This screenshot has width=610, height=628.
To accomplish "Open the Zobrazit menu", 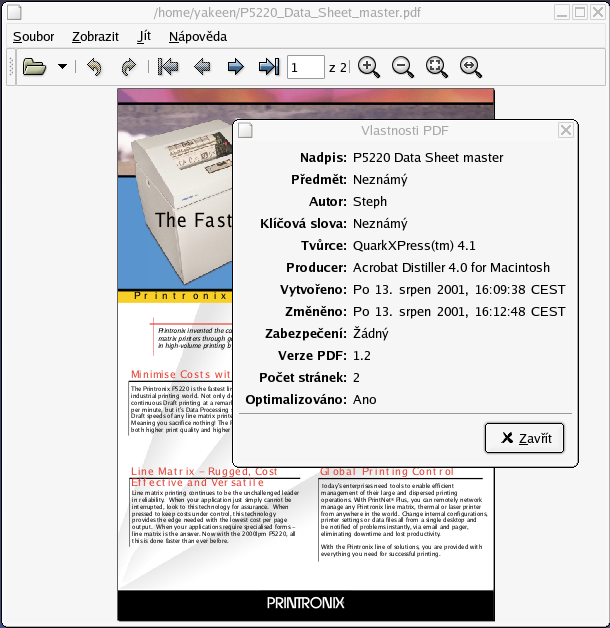I will [95, 37].
